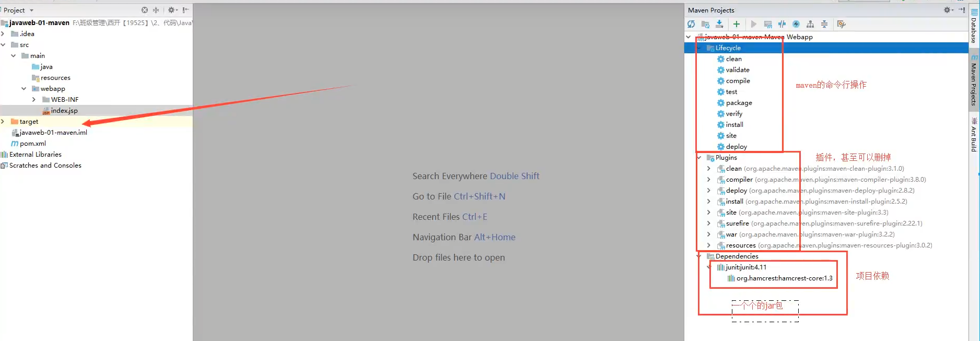
Task: Open the Ant Build side tab
Action: [x=974, y=135]
